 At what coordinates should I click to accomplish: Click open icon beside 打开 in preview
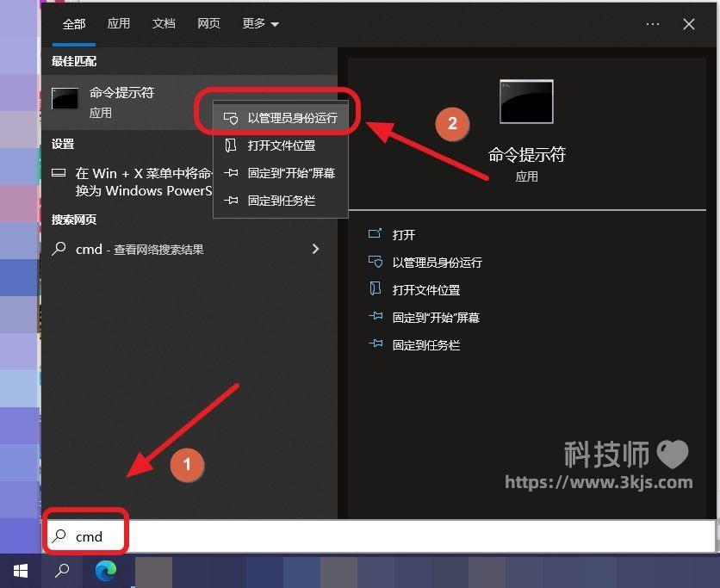(375, 233)
